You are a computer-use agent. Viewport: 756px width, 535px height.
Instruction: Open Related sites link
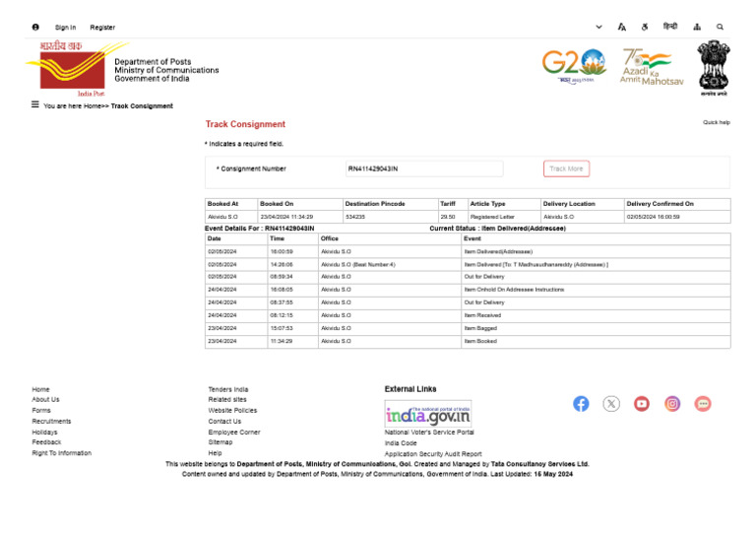coord(227,399)
